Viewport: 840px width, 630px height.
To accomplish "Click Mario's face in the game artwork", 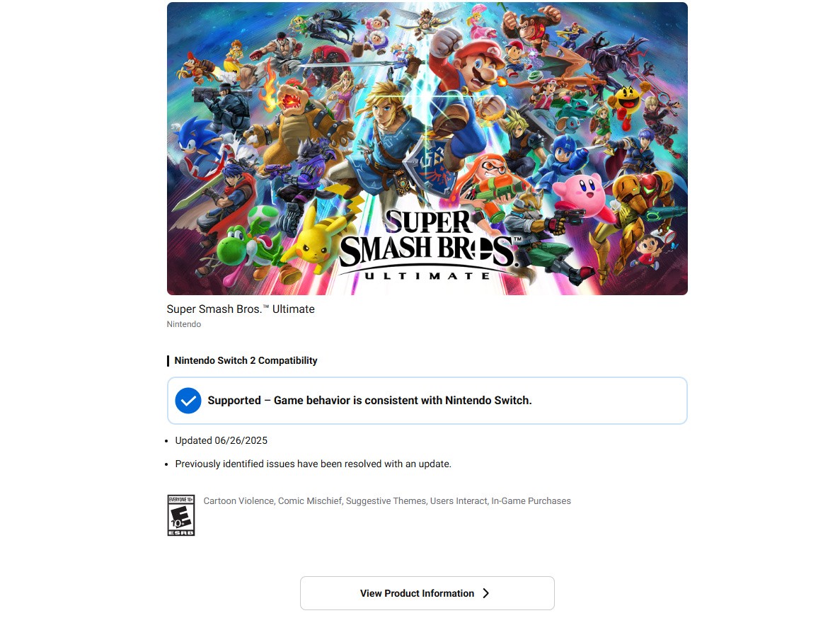I will (478, 67).
